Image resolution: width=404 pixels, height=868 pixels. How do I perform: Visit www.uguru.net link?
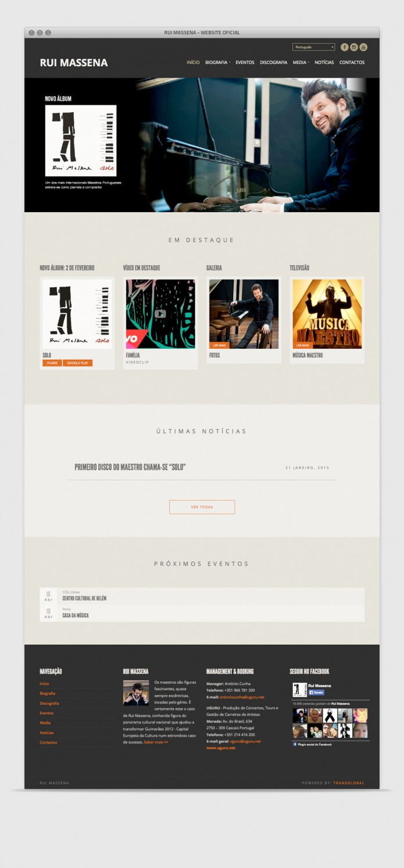[x=221, y=748]
